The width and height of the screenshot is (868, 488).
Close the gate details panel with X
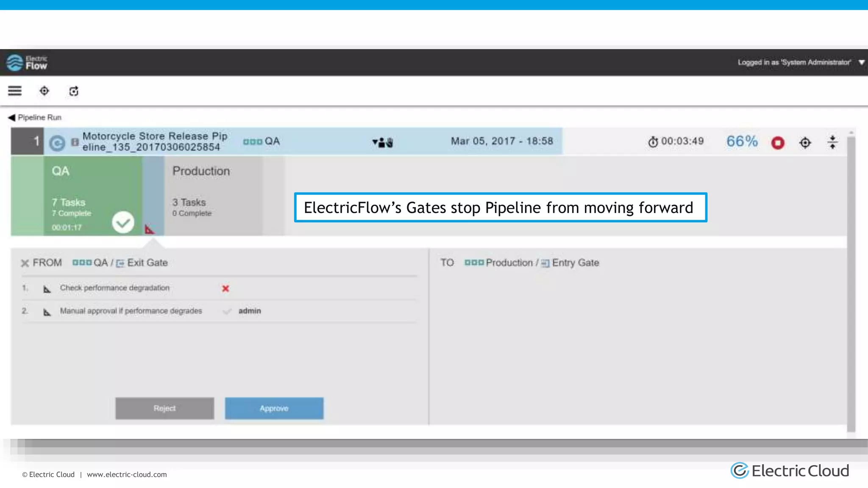(x=25, y=263)
